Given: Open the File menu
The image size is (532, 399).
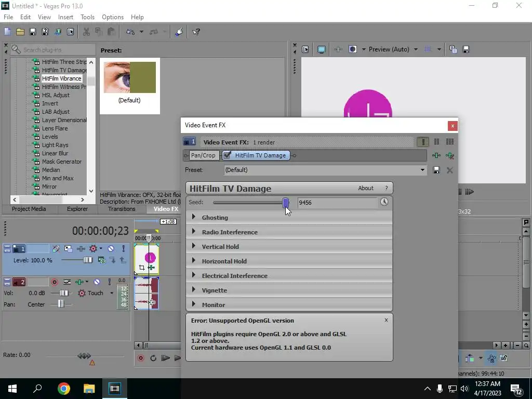Looking at the screenshot, I should (8, 17).
